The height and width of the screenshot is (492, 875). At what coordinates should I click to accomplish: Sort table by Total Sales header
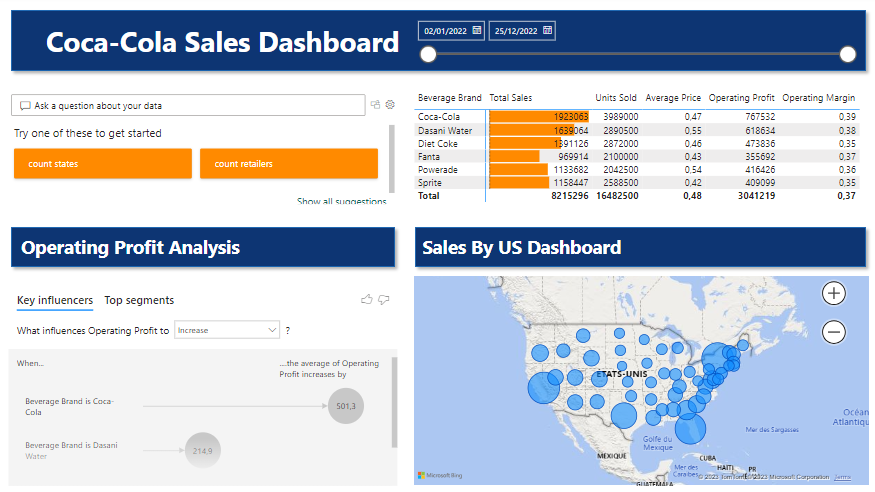pos(510,98)
